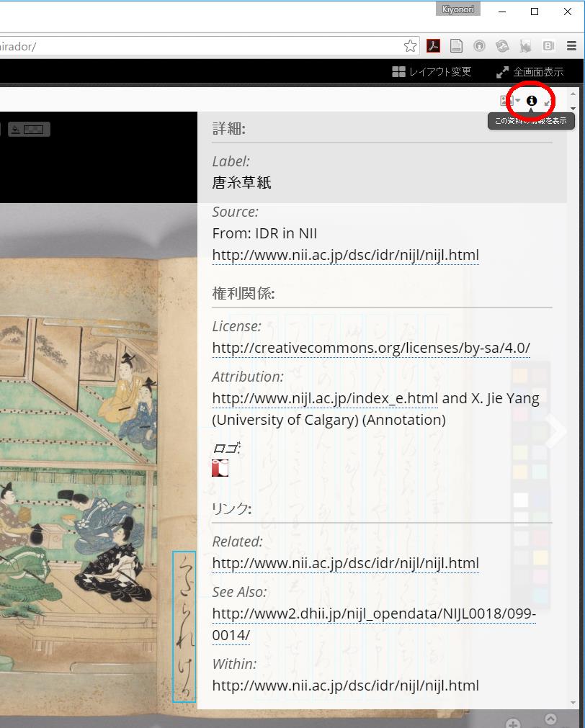Open the Chrome hamburger menu
Image resolution: width=585 pixels, height=728 pixels.
[571, 46]
